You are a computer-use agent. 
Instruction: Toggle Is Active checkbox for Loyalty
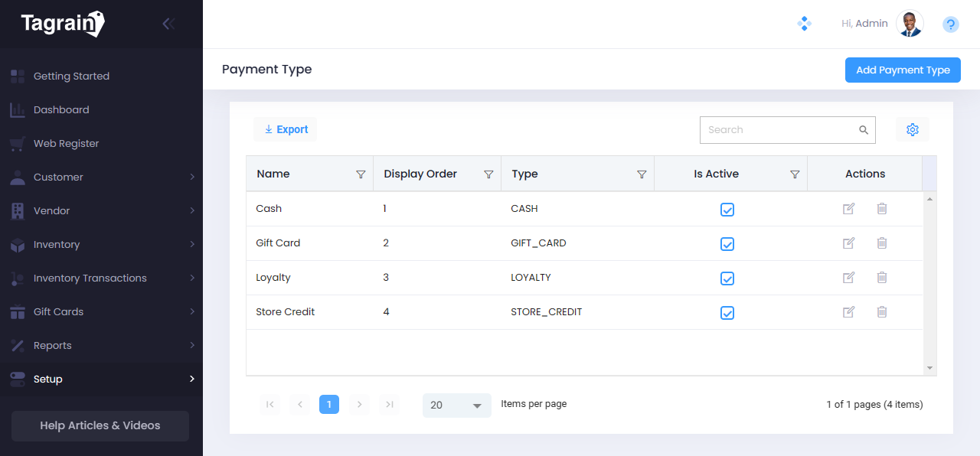click(x=727, y=278)
